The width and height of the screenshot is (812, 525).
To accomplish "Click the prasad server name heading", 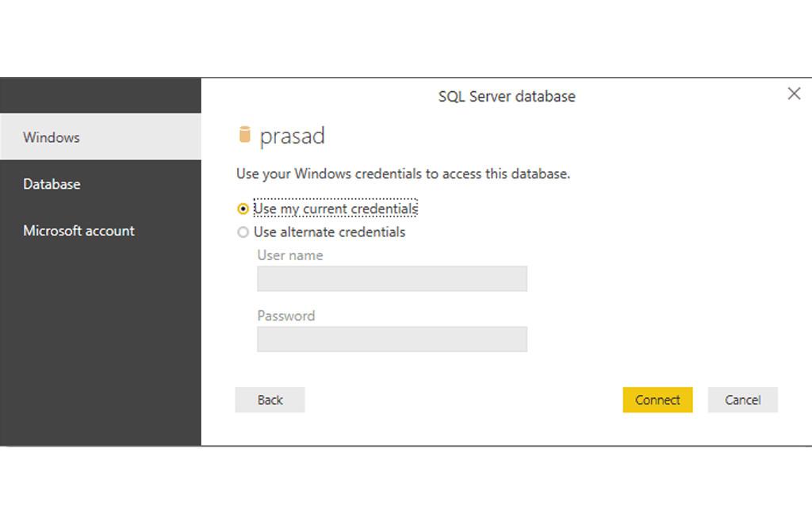I will coord(292,135).
